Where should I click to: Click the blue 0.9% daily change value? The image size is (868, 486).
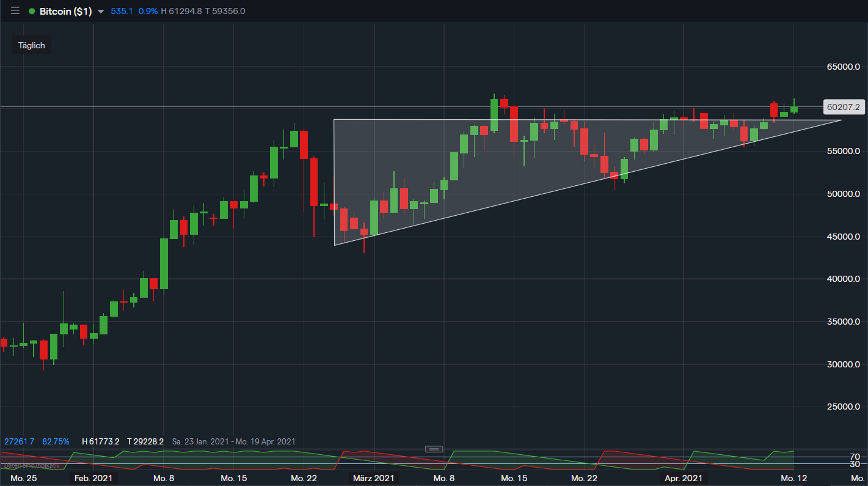pyautogui.click(x=147, y=12)
